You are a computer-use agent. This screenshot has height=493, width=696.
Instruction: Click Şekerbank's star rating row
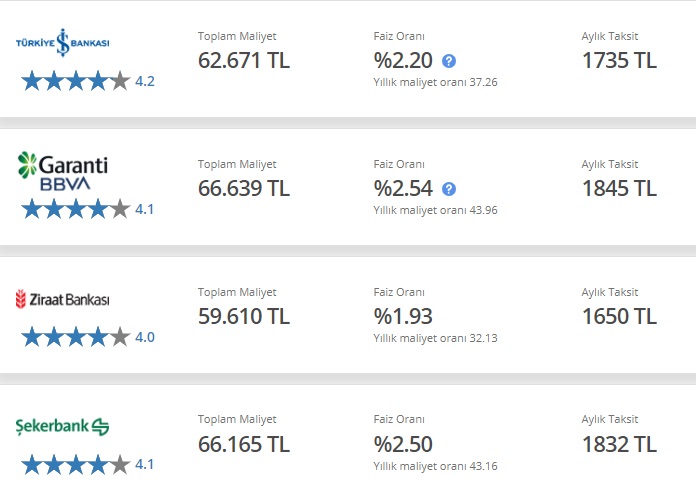(88, 465)
